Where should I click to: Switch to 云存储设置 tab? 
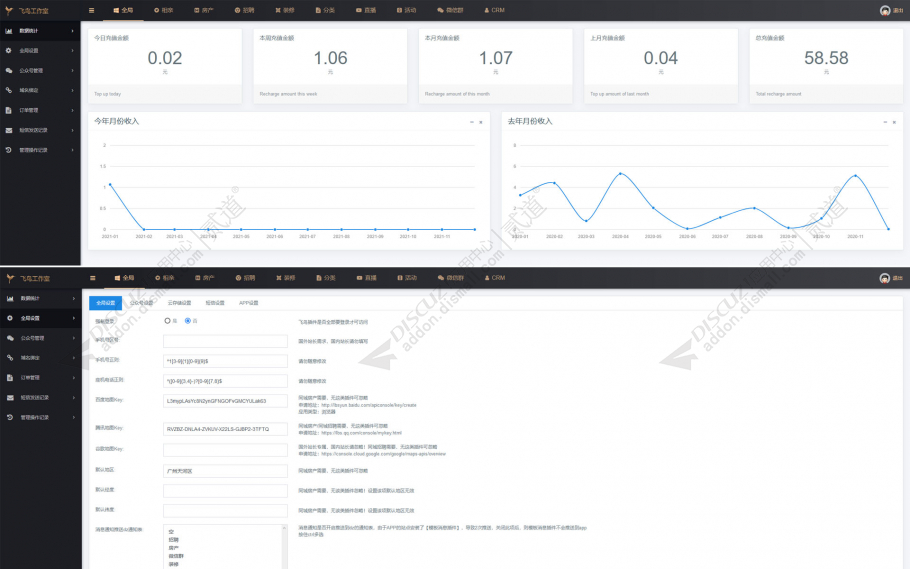coord(179,303)
